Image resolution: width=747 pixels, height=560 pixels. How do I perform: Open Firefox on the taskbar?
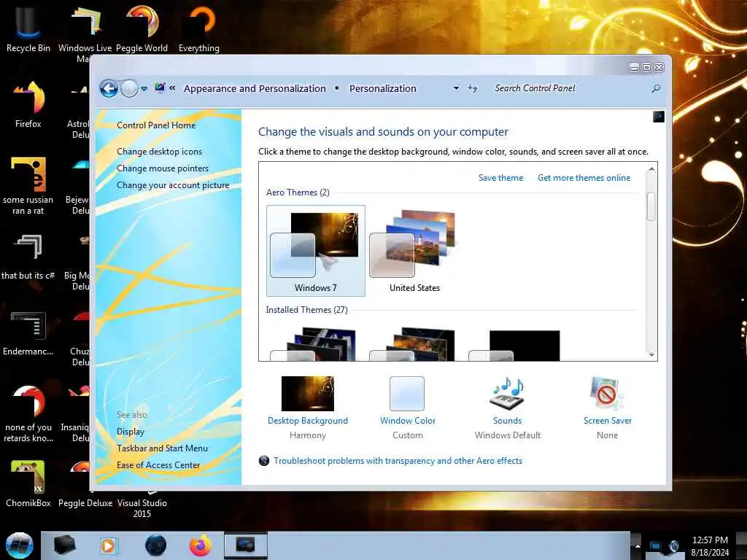(x=200, y=545)
